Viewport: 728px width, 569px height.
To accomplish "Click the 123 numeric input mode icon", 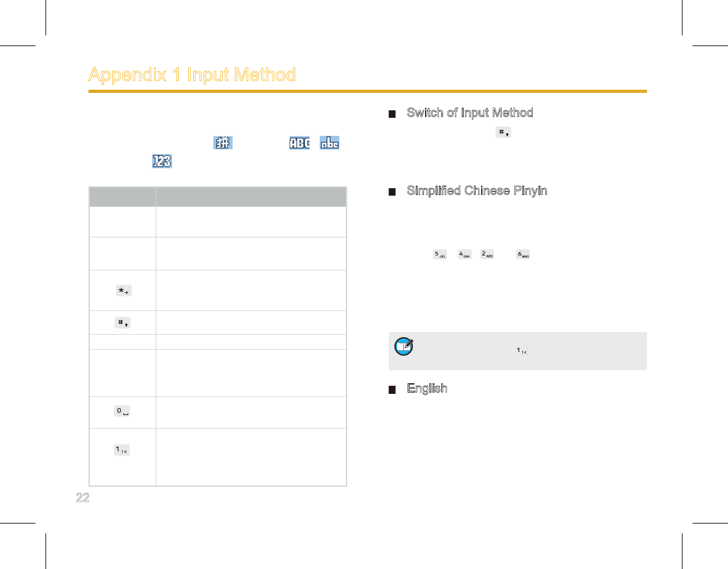I will (162, 161).
